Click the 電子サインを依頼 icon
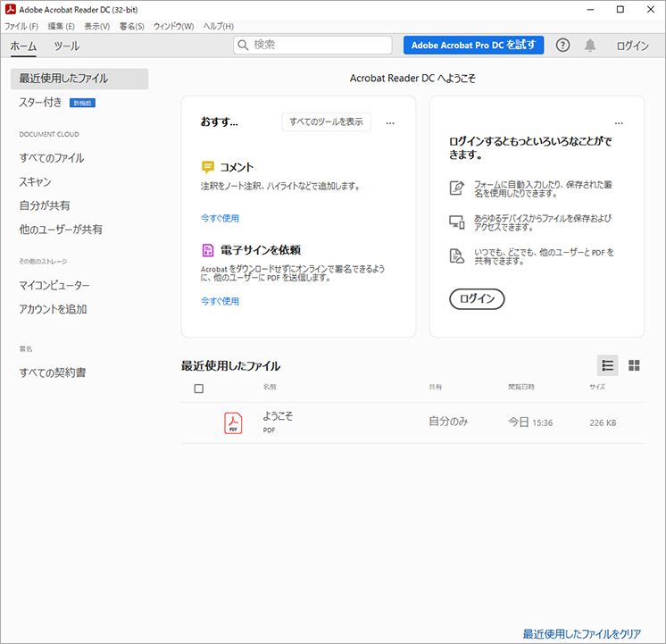The height and width of the screenshot is (644, 666). click(208, 250)
